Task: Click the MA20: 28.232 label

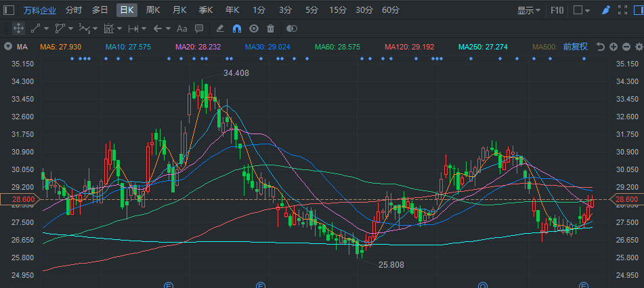Action: 198,47
